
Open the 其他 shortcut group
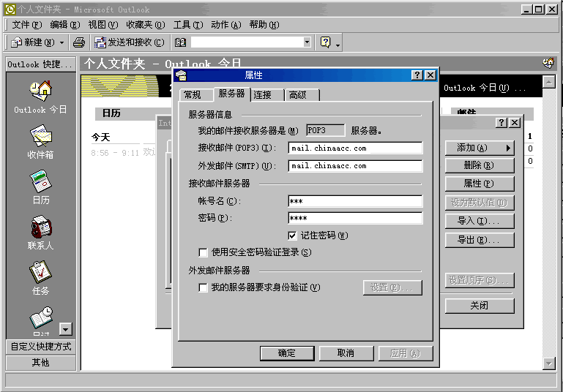pyautogui.click(x=40, y=363)
